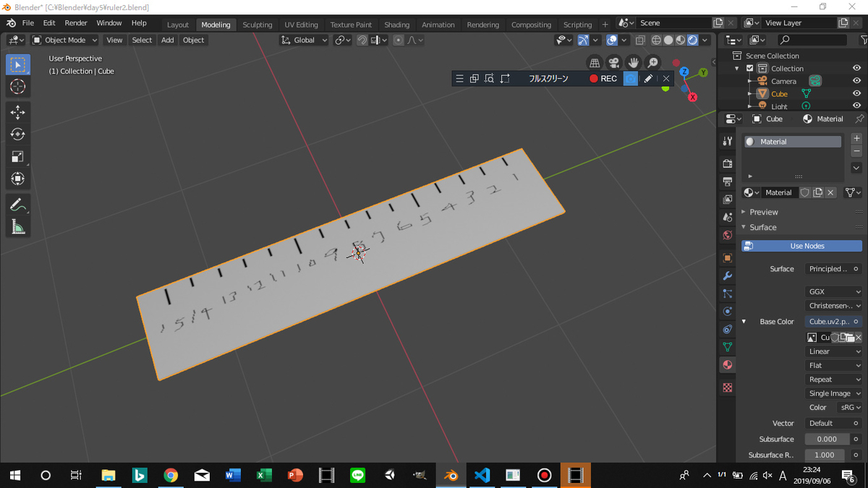This screenshot has width=868, height=488.
Task: Open the World properties tab
Action: pos(728,235)
